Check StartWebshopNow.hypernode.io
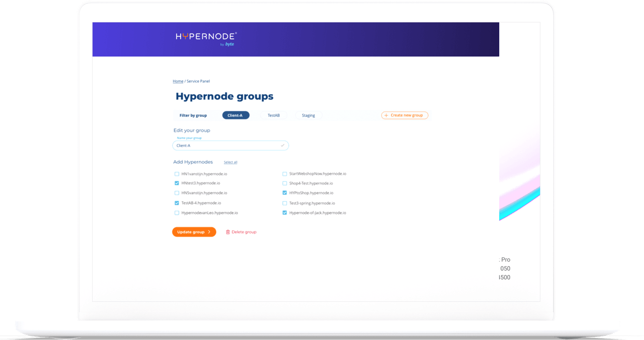 [x=284, y=173]
